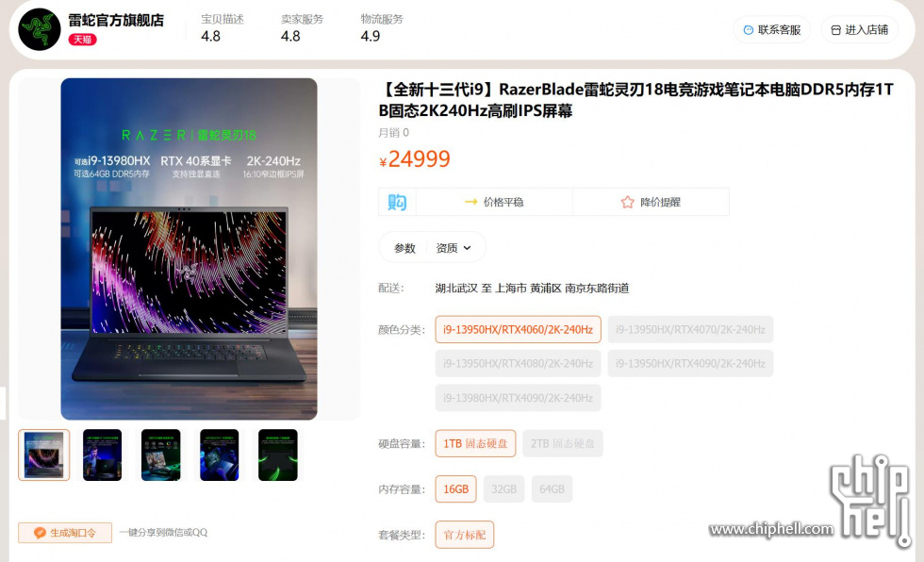The width and height of the screenshot is (924, 562).
Task: Select the first laptop thumbnail
Action: tap(44, 455)
